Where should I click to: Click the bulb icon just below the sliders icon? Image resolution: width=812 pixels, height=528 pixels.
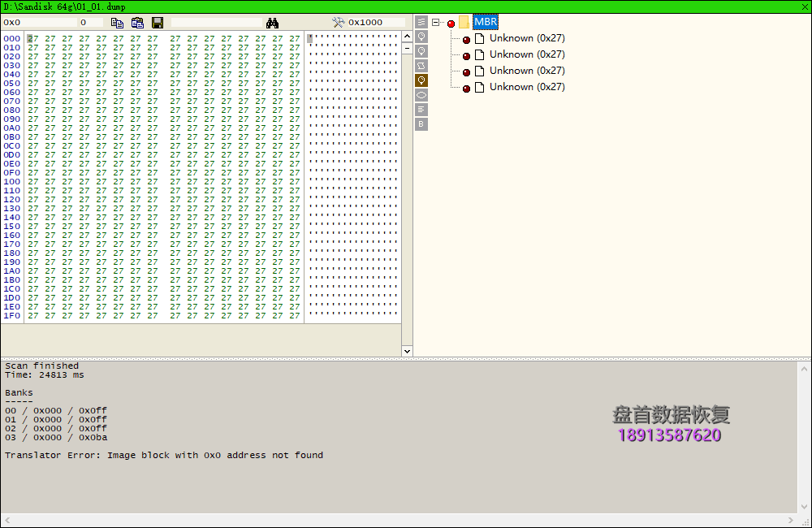coord(421,37)
